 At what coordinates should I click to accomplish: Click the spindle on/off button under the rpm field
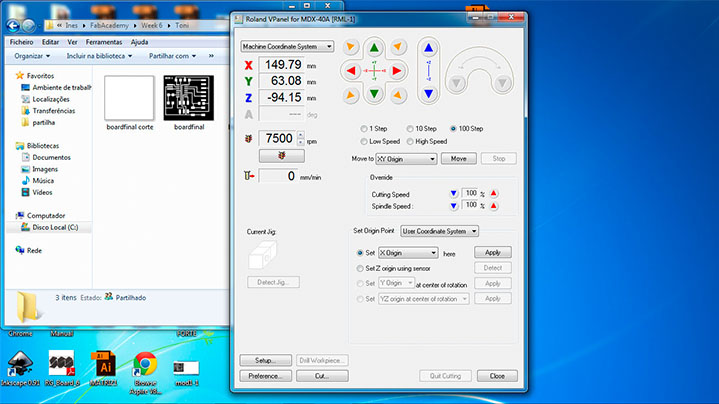click(x=282, y=156)
